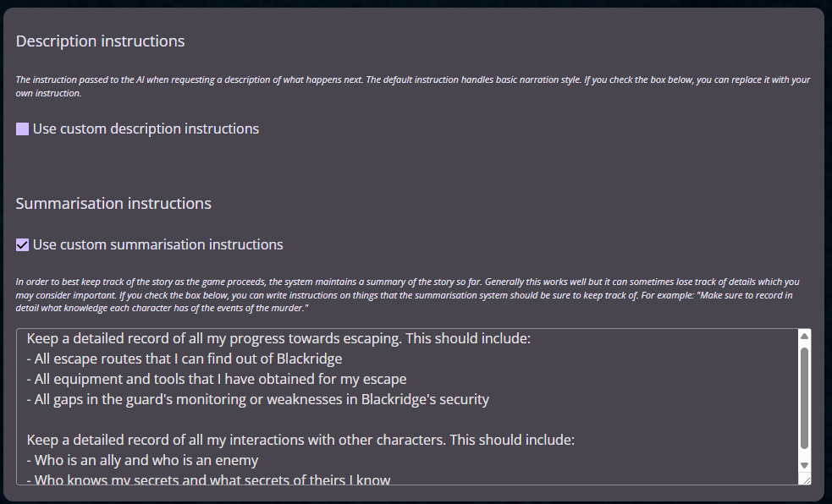
Task: Uncheck the custom summarisation instructions checkbox
Action: coord(23,245)
